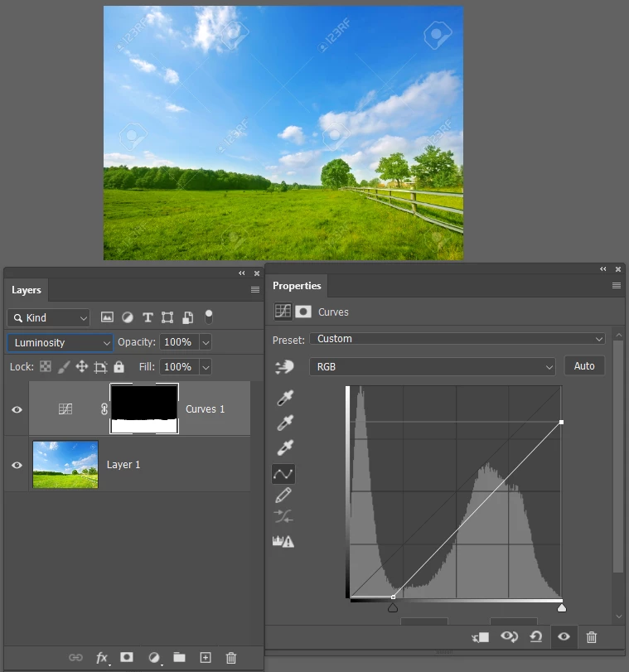Hide the Curves 1 layer
Image resolution: width=629 pixels, height=672 pixels.
click(x=17, y=409)
